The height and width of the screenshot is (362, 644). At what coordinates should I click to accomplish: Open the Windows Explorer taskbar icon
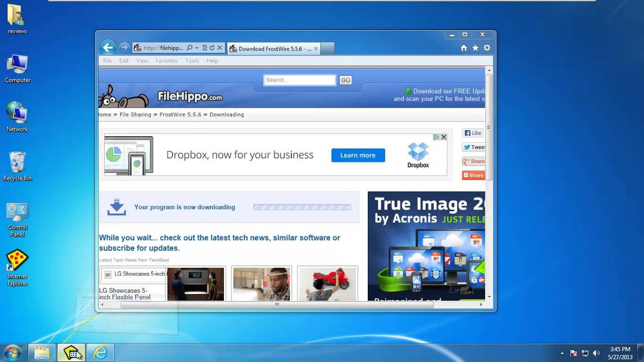[x=42, y=353]
